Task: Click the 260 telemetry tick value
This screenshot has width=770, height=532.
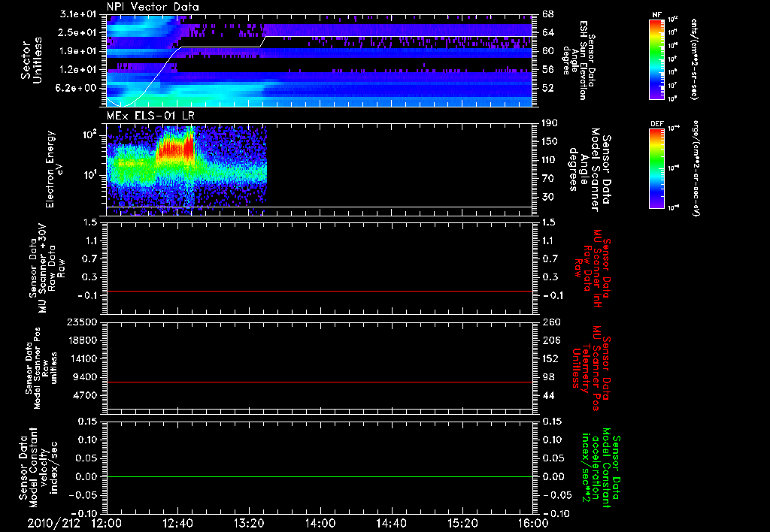Action: click(x=550, y=322)
